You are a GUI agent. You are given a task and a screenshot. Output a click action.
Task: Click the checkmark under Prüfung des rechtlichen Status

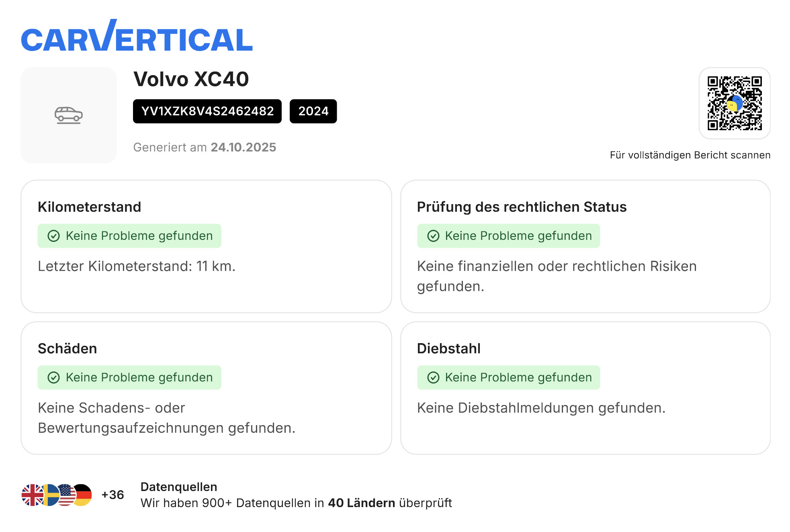pyautogui.click(x=433, y=236)
